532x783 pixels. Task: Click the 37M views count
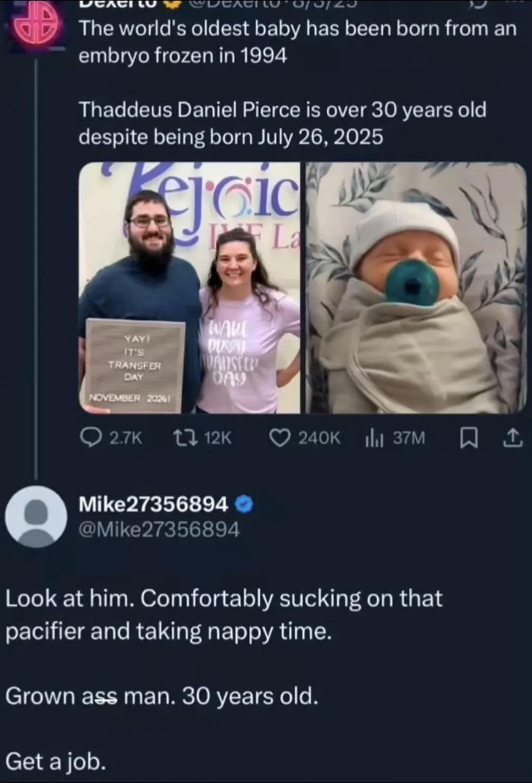(409, 438)
